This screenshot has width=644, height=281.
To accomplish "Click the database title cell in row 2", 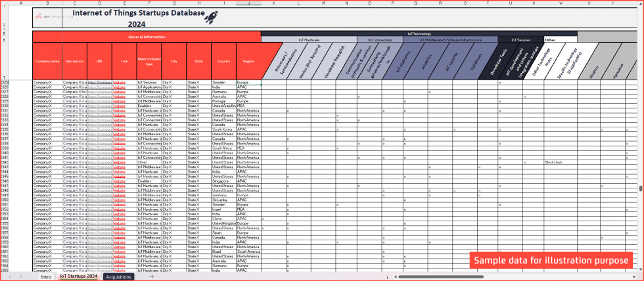I will click(x=139, y=18).
